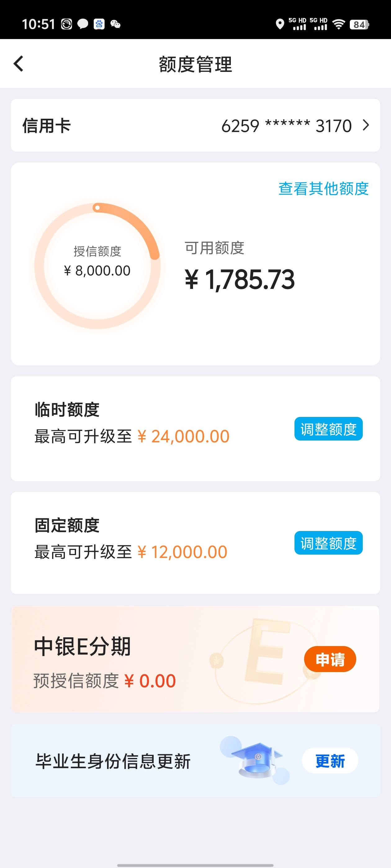Tap the chat bubble notification icon
391x868 pixels.
tap(83, 24)
